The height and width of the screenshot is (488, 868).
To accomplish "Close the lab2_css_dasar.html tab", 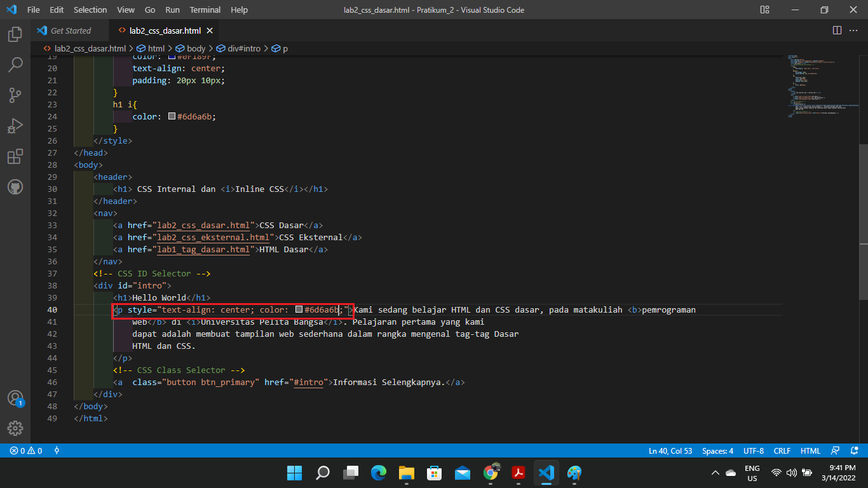I will point(210,30).
